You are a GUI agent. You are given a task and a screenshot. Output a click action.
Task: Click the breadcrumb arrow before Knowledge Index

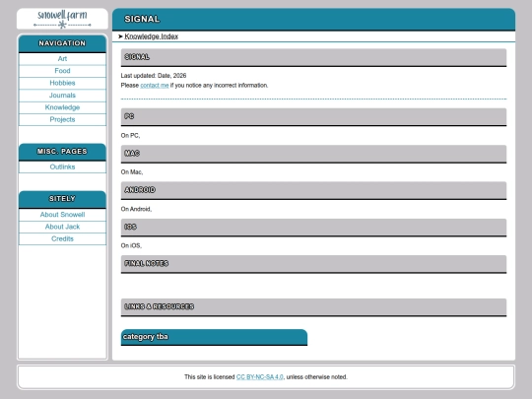coord(120,36)
